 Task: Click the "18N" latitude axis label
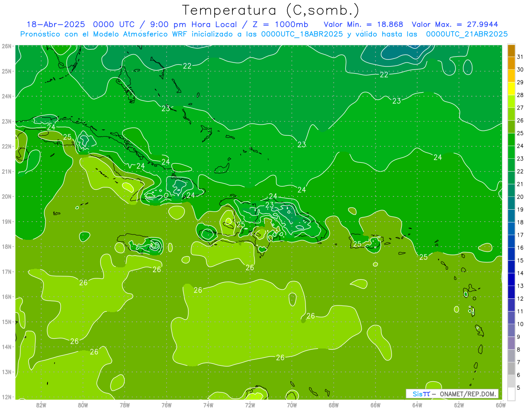(7, 246)
